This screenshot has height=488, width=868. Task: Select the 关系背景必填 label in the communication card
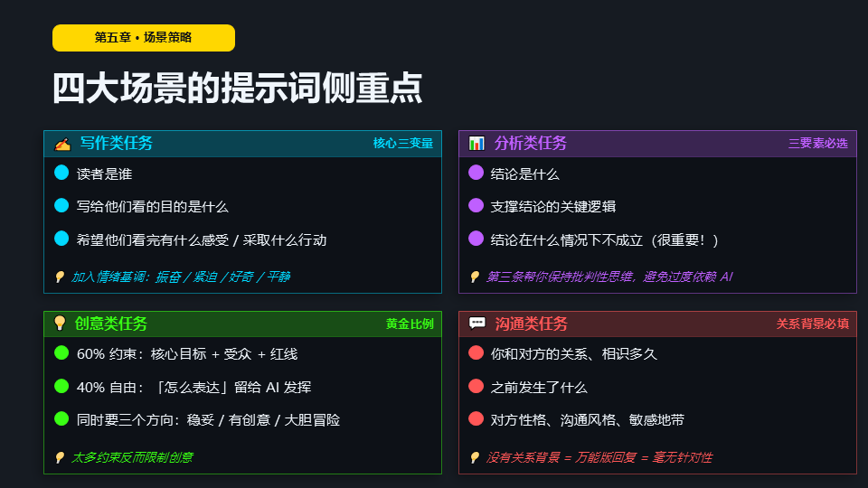coord(812,324)
